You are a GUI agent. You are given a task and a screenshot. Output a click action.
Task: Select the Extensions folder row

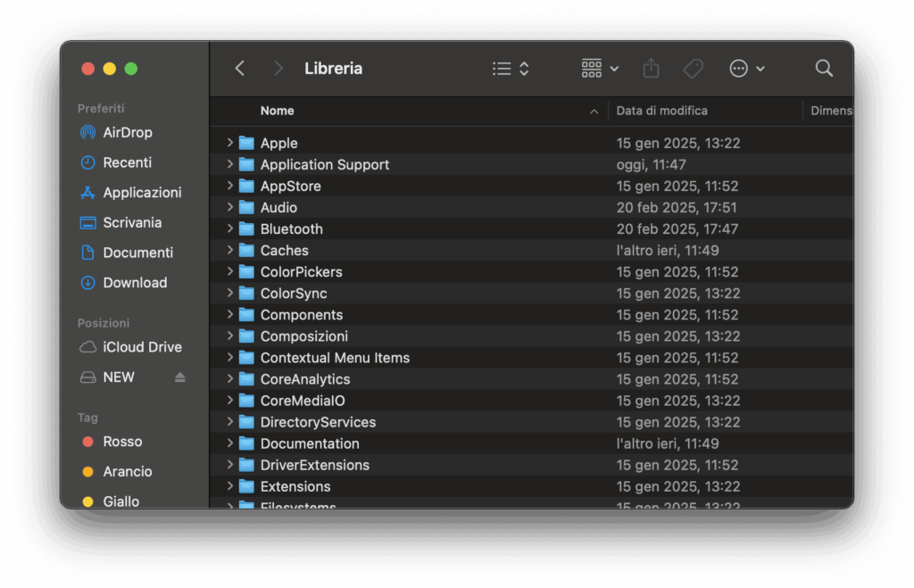click(x=532, y=486)
